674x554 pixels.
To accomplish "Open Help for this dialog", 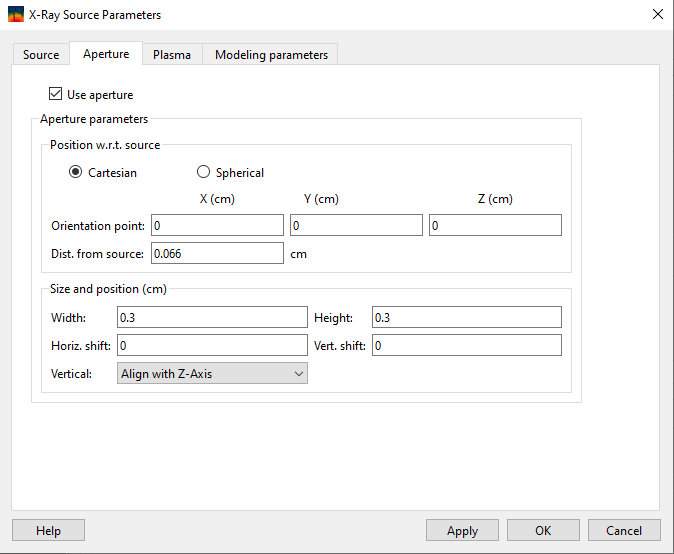I will pyautogui.click(x=48, y=531).
